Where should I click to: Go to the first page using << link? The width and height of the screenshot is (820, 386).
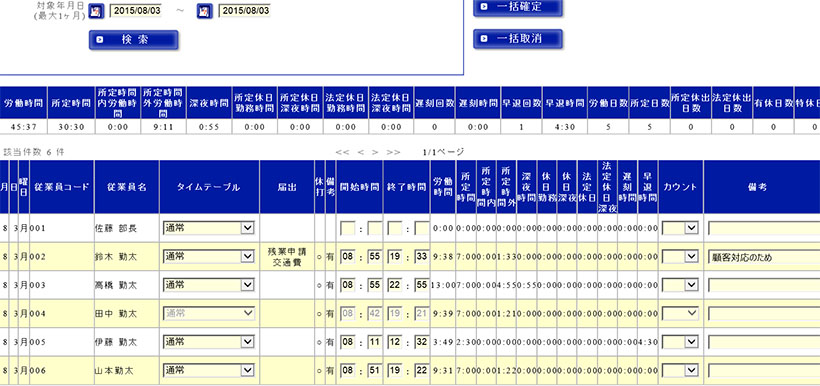click(x=343, y=152)
